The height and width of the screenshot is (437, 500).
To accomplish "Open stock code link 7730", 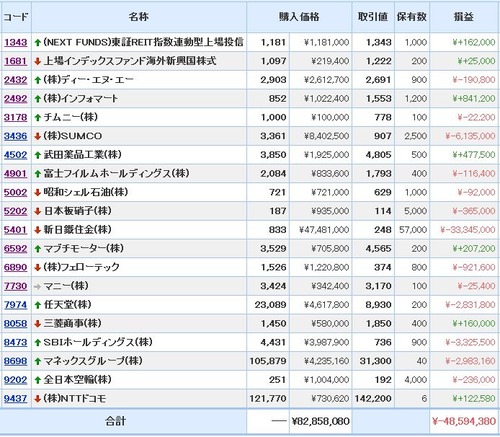I will (16, 286).
